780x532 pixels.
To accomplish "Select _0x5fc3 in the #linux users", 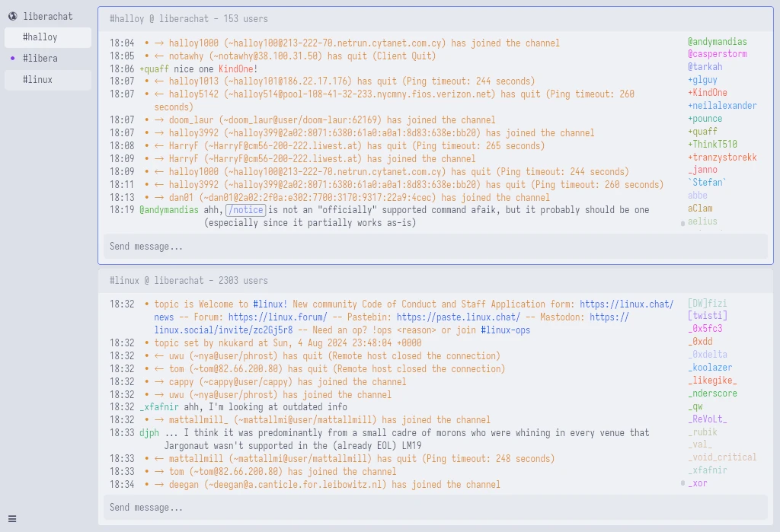I will [705, 329].
